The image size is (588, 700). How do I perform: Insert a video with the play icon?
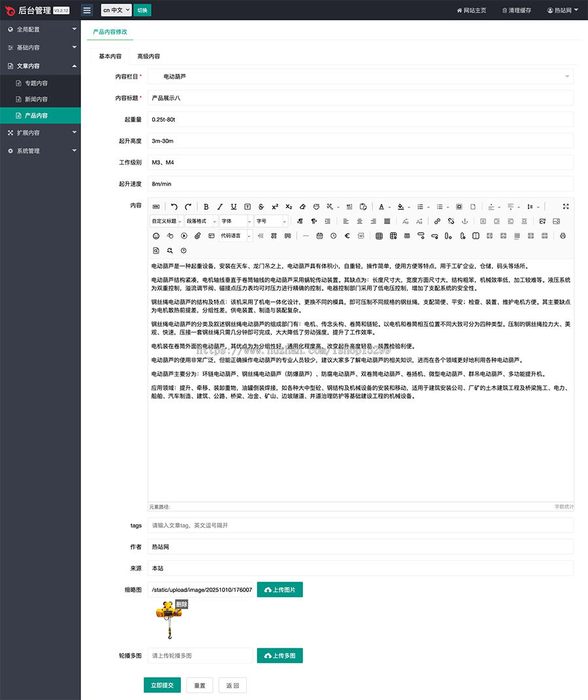click(184, 236)
